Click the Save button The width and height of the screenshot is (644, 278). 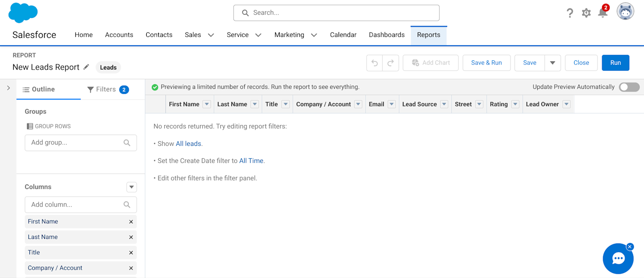tap(529, 63)
